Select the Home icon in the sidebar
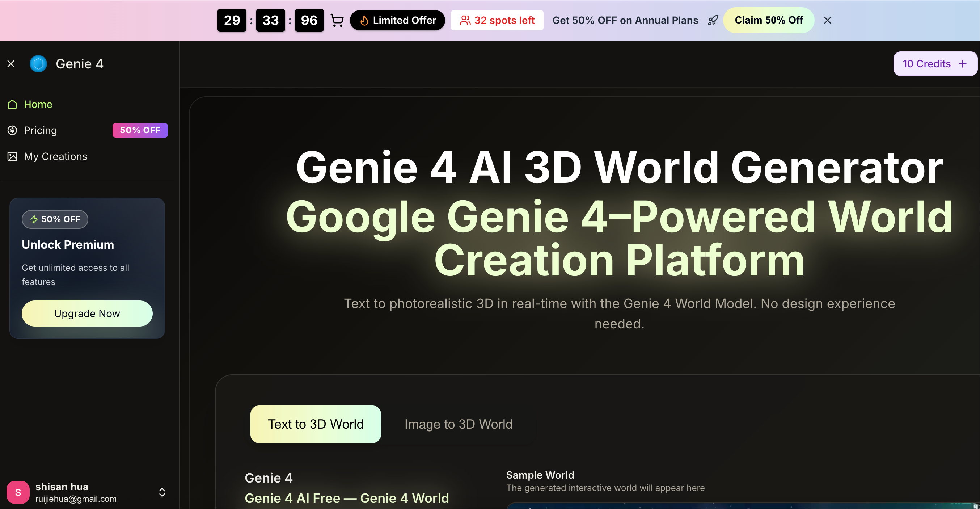Viewport: 980px width, 509px height. tap(12, 104)
